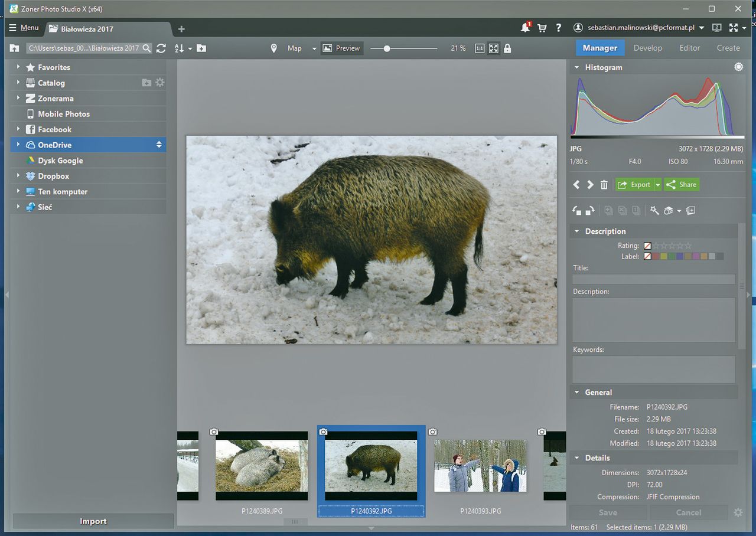Open notifications bell icon
Image resolution: width=756 pixels, height=536 pixels.
coord(525,28)
